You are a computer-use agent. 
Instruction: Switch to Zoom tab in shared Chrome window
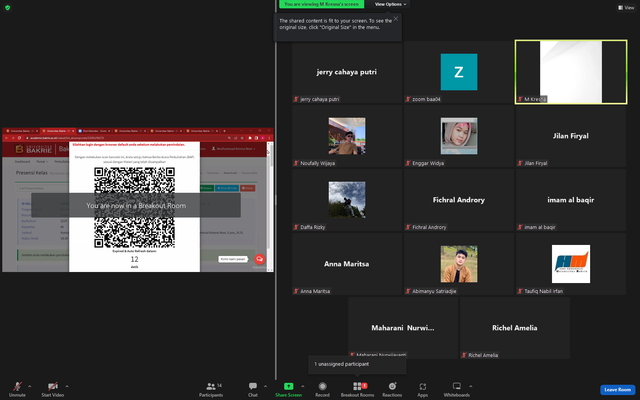pos(95,131)
